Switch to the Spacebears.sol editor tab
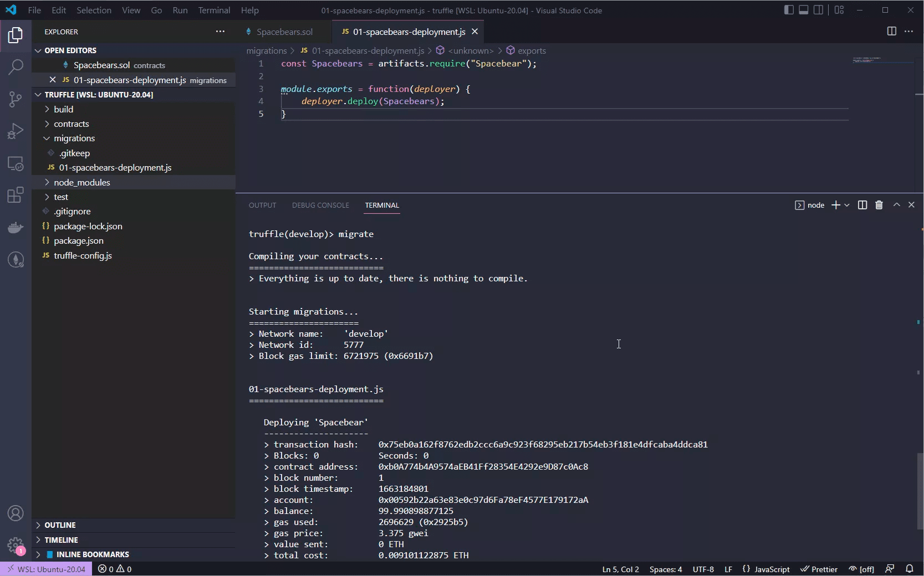Viewport: 924px width, 576px height. tap(284, 32)
